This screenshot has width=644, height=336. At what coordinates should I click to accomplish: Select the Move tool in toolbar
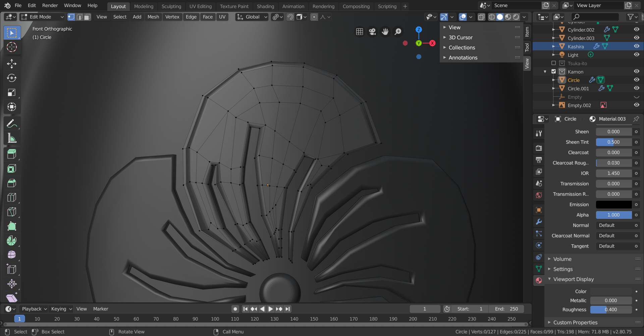pyautogui.click(x=12, y=64)
